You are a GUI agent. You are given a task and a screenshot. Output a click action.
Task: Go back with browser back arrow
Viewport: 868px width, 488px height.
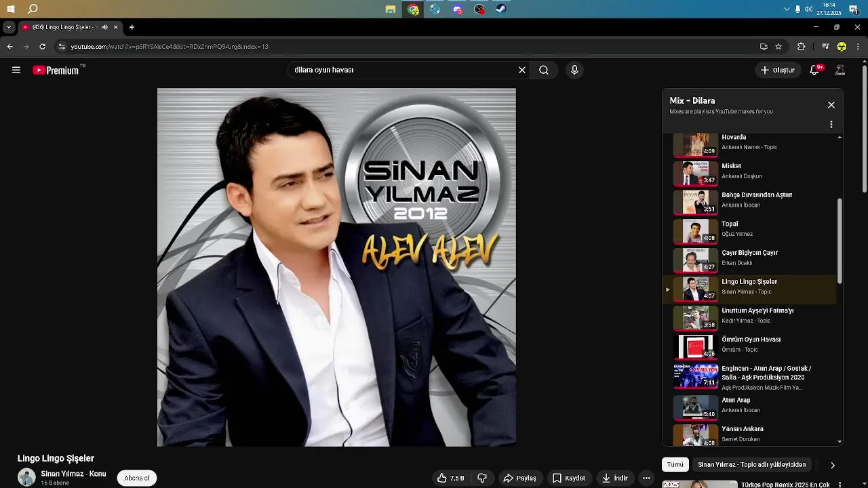[9, 47]
